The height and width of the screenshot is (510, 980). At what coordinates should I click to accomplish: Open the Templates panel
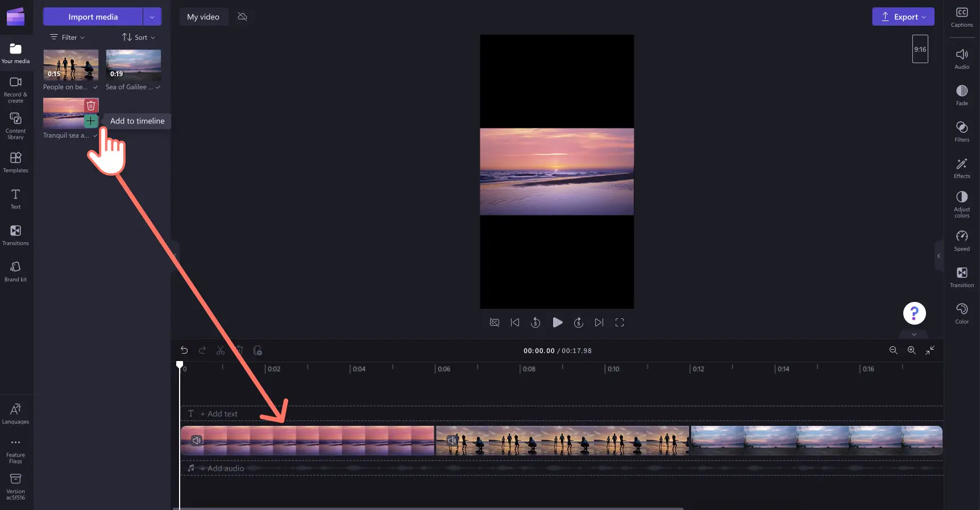[x=15, y=162]
